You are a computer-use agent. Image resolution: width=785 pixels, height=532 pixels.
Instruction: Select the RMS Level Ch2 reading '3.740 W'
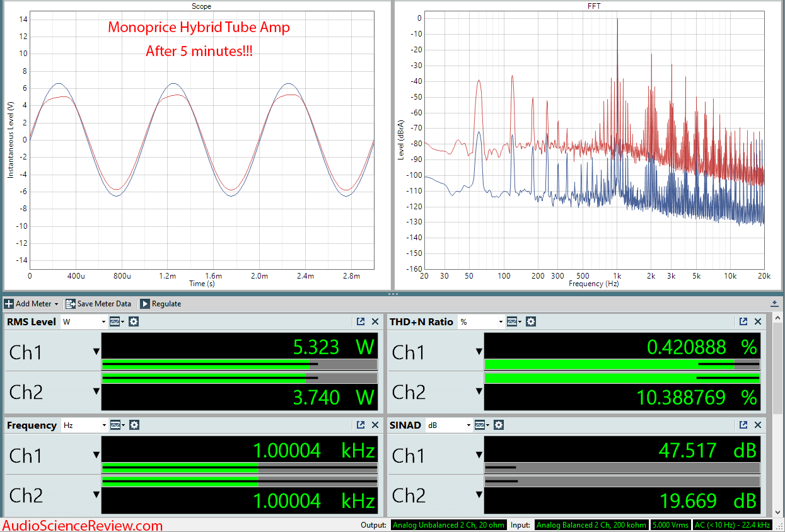pyautogui.click(x=334, y=397)
